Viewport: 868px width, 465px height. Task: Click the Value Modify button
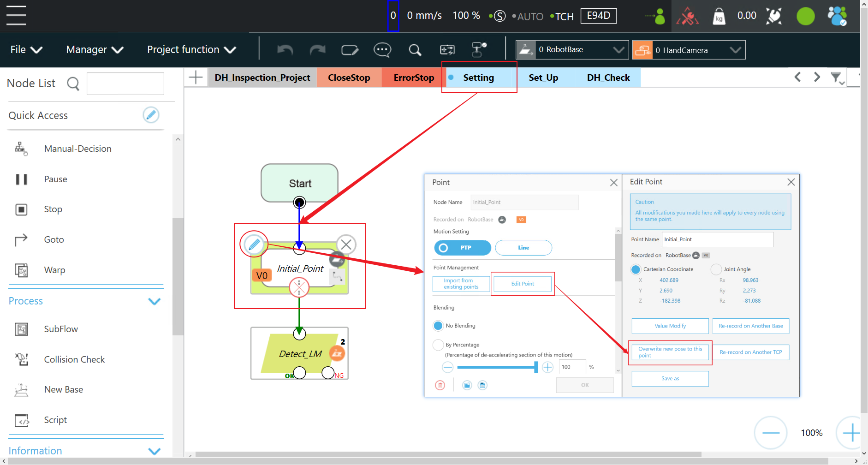670,326
